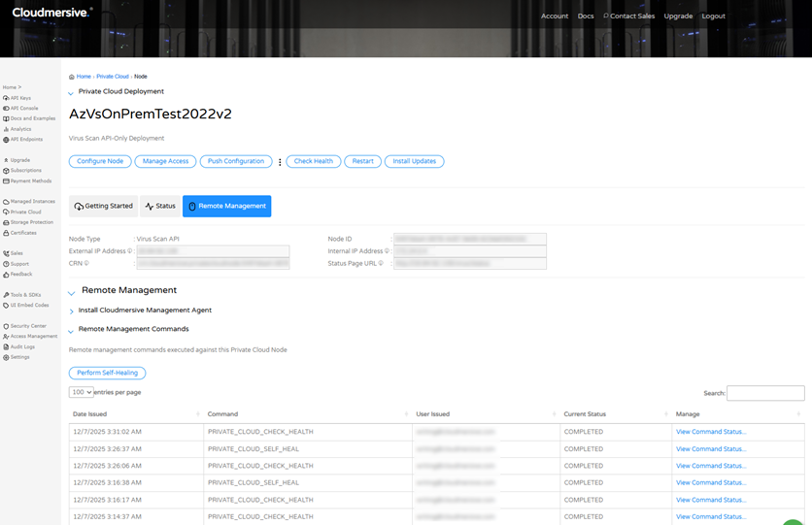Select the Remote Management tab

227,206
